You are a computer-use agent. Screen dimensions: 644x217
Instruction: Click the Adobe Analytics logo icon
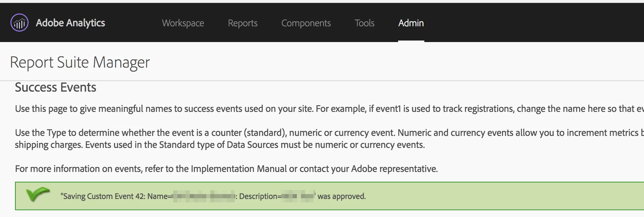tap(19, 23)
